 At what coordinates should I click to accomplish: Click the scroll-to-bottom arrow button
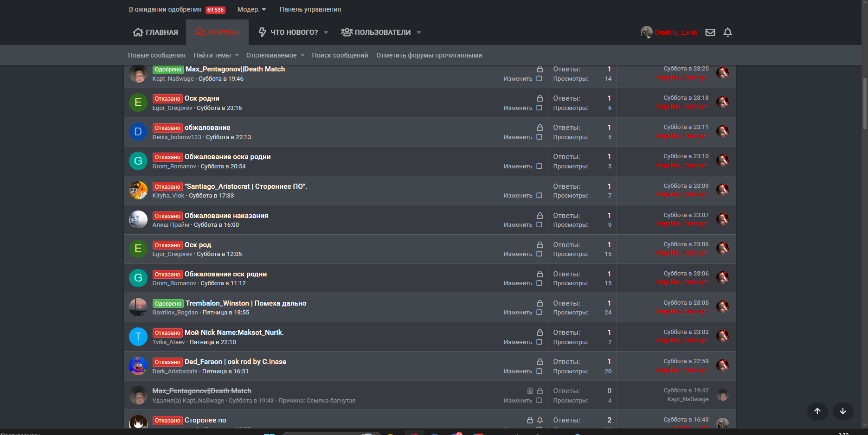coord(843,411)
